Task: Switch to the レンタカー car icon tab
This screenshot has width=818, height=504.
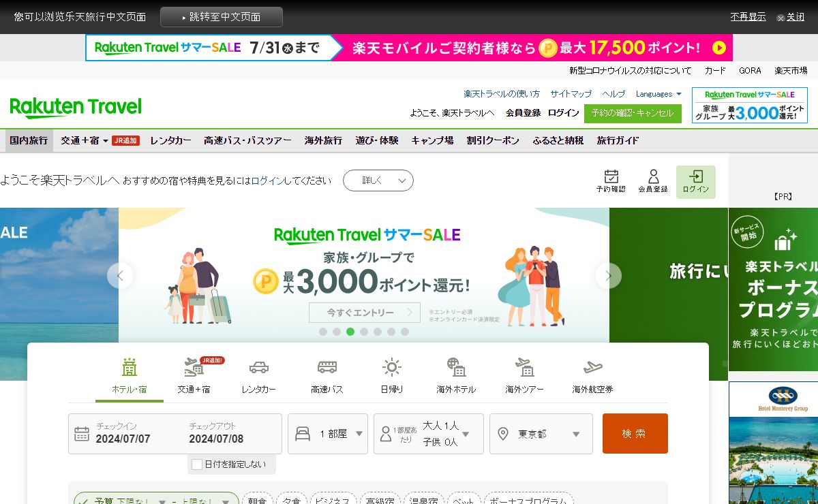Action: click(x=258, y=376)
